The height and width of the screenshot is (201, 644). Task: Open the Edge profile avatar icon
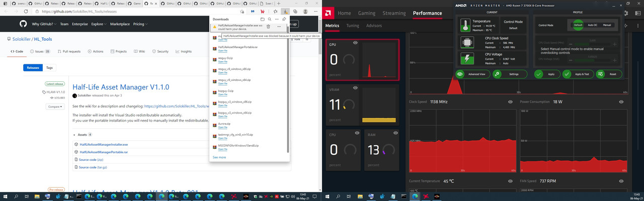coord(305,11)
